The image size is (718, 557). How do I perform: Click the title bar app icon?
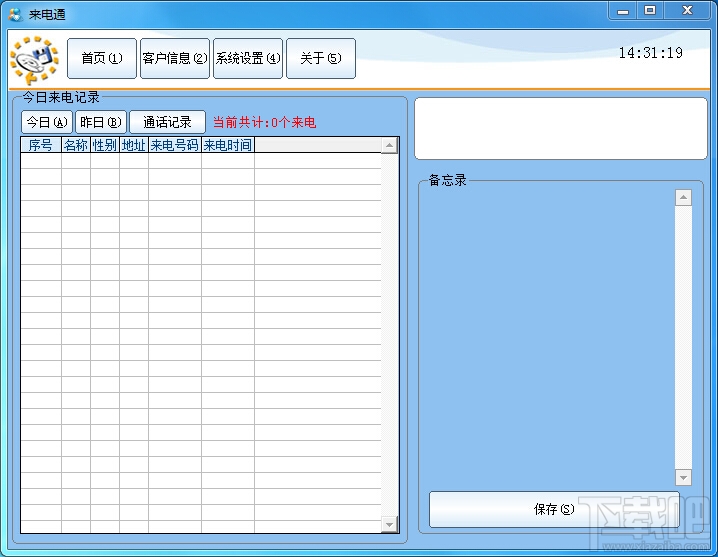[15, 14]
